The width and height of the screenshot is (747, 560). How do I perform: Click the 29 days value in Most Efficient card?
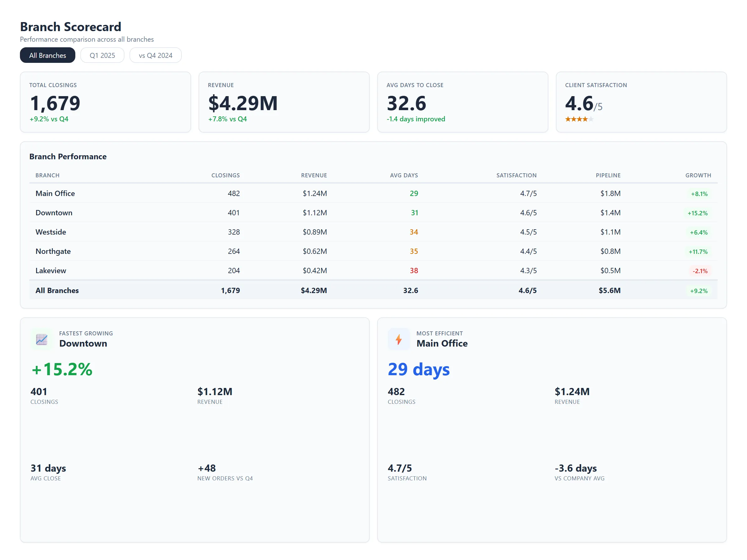coord(419,369)
